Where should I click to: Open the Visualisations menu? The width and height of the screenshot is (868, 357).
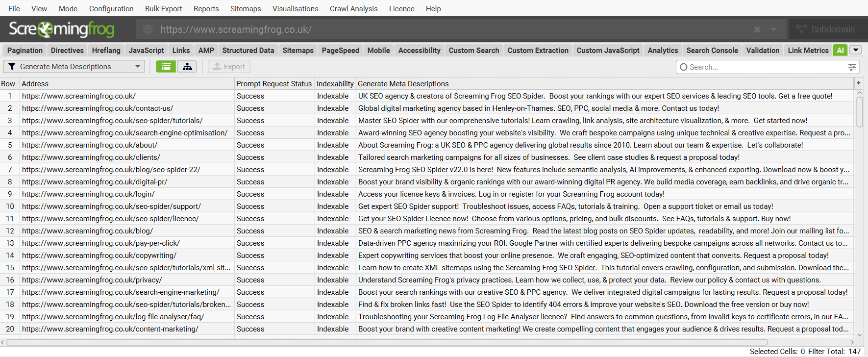pos(295,9)
